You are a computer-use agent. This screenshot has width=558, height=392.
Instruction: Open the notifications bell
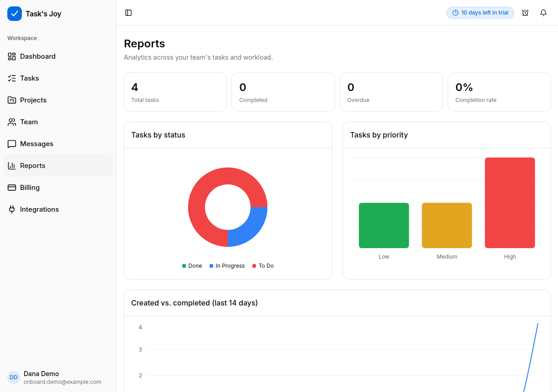point(543,13)
